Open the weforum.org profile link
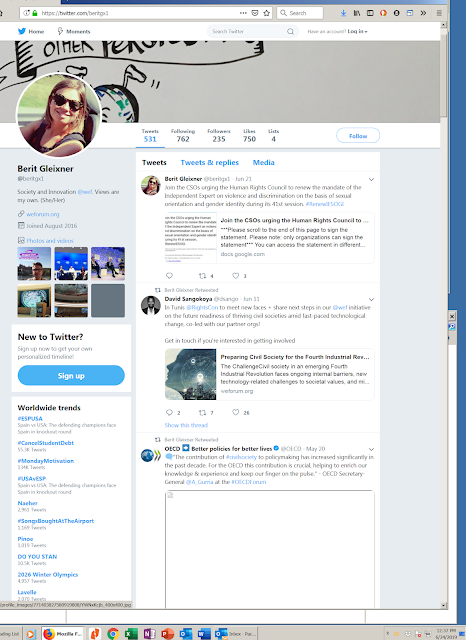The width and height of the screenshot is (466, 640). tap(43, 214)
